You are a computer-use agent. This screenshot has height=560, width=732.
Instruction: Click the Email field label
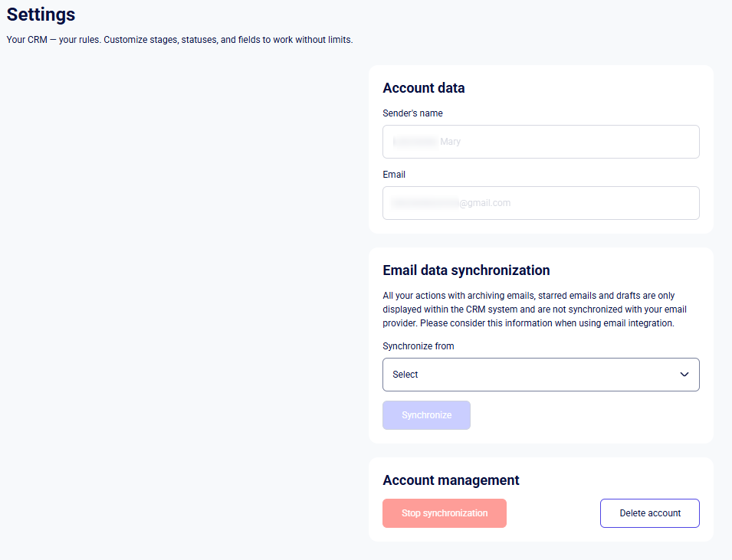coord(394,175)
